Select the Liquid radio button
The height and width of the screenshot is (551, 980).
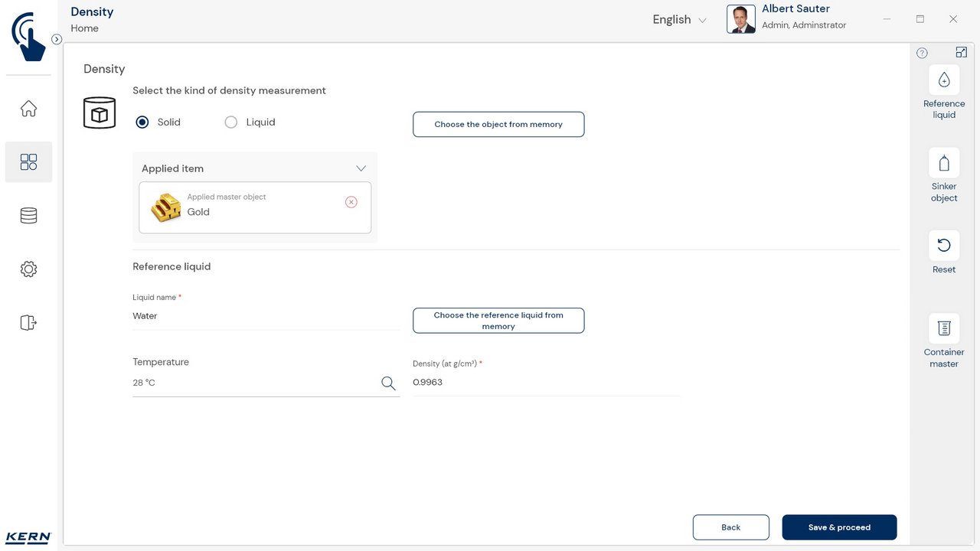click(231, 122)
